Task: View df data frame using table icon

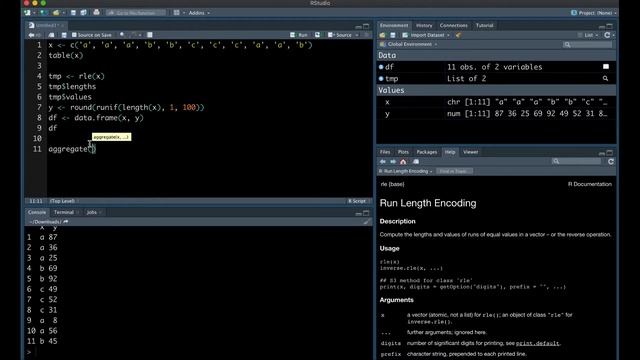Action: [606, 67]
